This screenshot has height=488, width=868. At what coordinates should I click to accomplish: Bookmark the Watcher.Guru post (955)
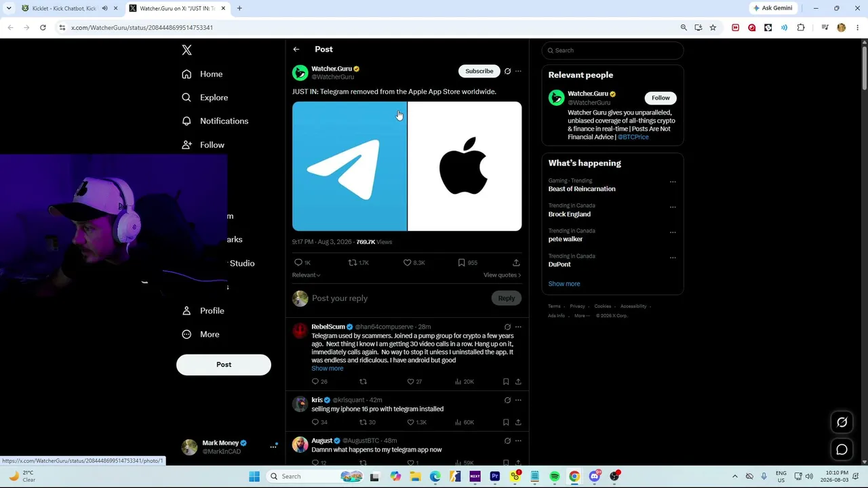[467, 262]
